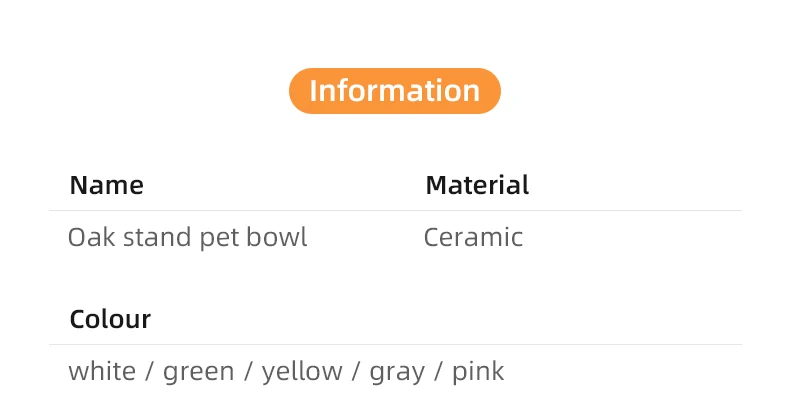Choose the green colour option
790x407 pixels.
click(198, 372)
